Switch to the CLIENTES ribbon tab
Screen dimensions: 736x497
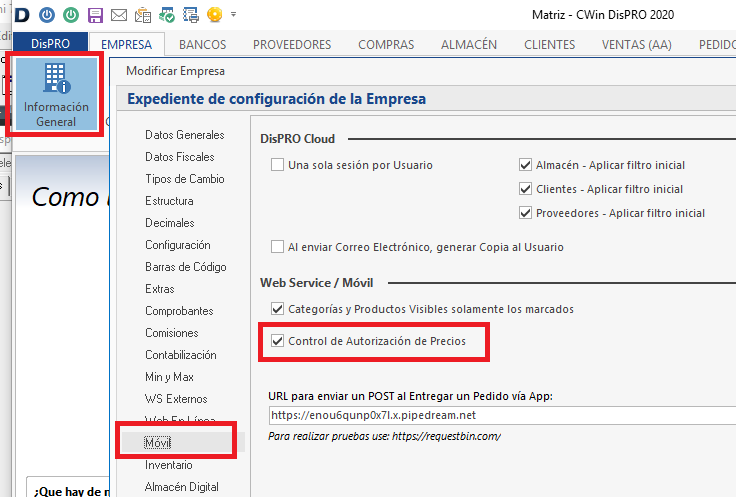[x=550, y=45]
